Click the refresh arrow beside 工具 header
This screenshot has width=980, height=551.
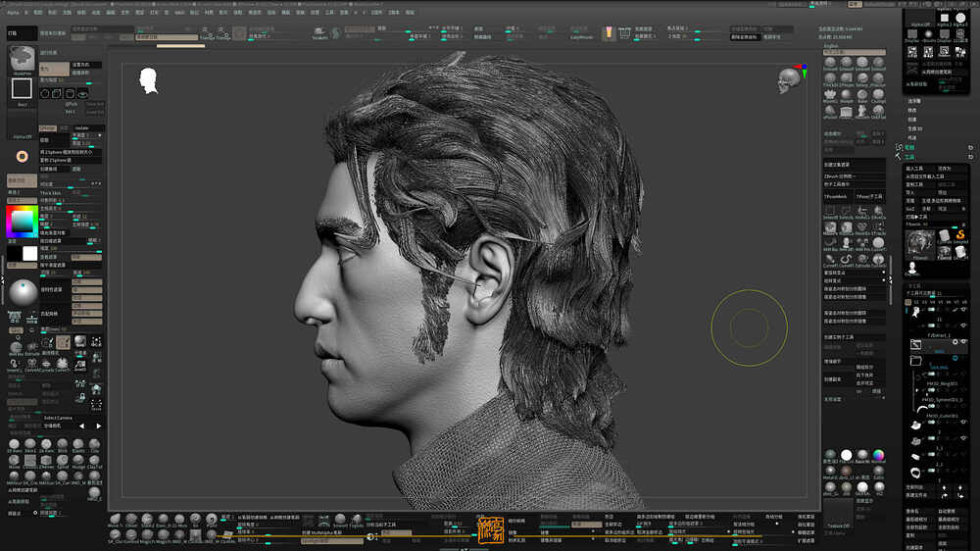970,157
